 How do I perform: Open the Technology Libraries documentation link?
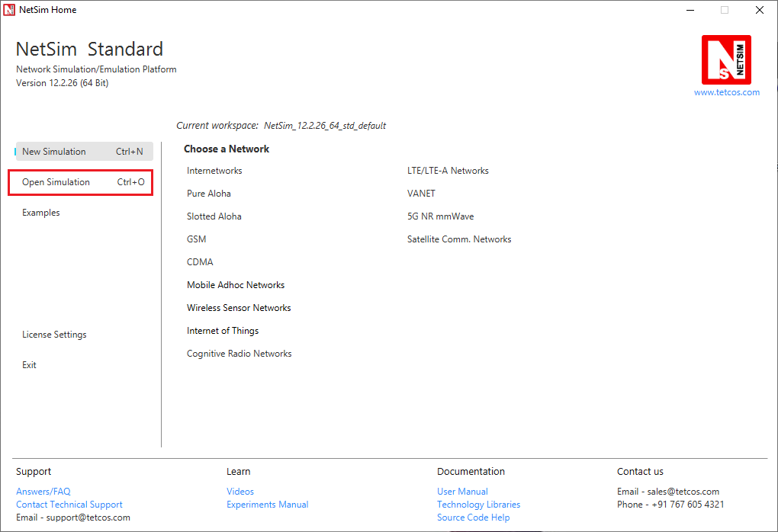point(479,505)
